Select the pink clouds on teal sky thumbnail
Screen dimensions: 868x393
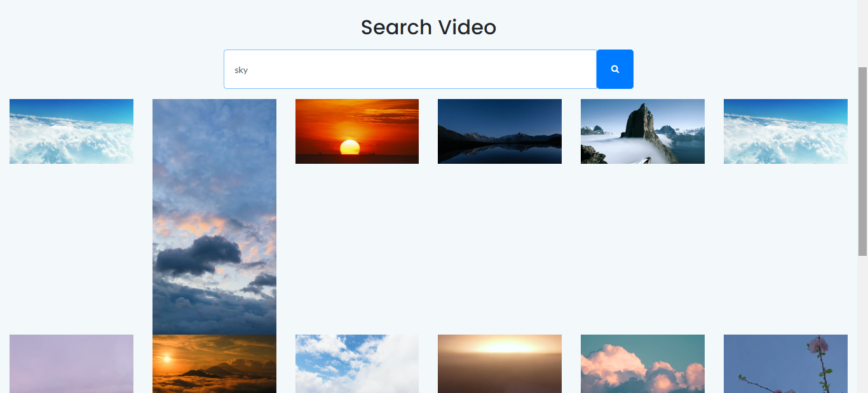tap(642, 364)
